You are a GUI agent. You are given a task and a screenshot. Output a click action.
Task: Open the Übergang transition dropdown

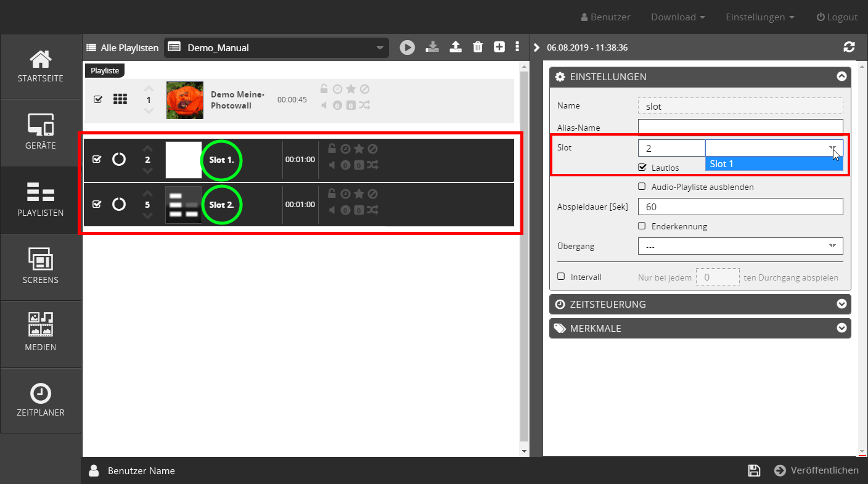740,246
